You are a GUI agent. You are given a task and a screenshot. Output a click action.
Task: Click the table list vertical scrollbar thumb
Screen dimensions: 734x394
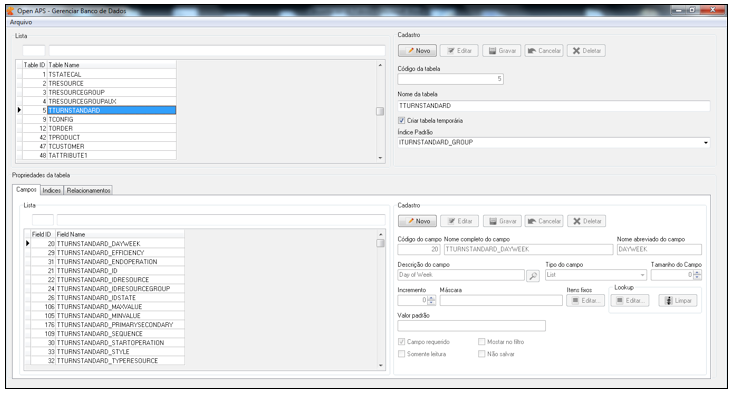[x=380, y=111]
